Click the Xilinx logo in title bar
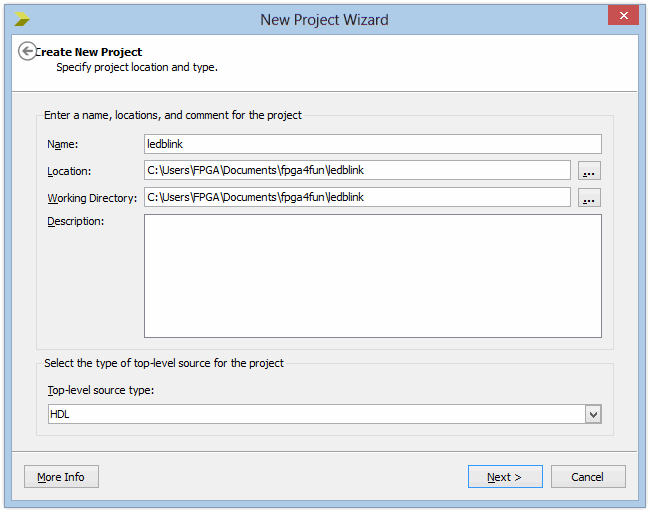Image resolution: width=650 pixels, height=512 pixels. point(22,19)
